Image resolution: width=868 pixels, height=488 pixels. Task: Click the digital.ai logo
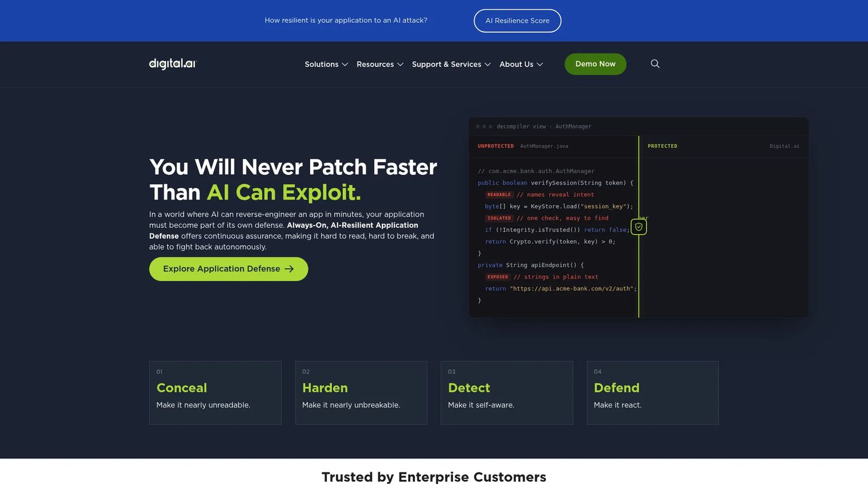tap(173, 64)
